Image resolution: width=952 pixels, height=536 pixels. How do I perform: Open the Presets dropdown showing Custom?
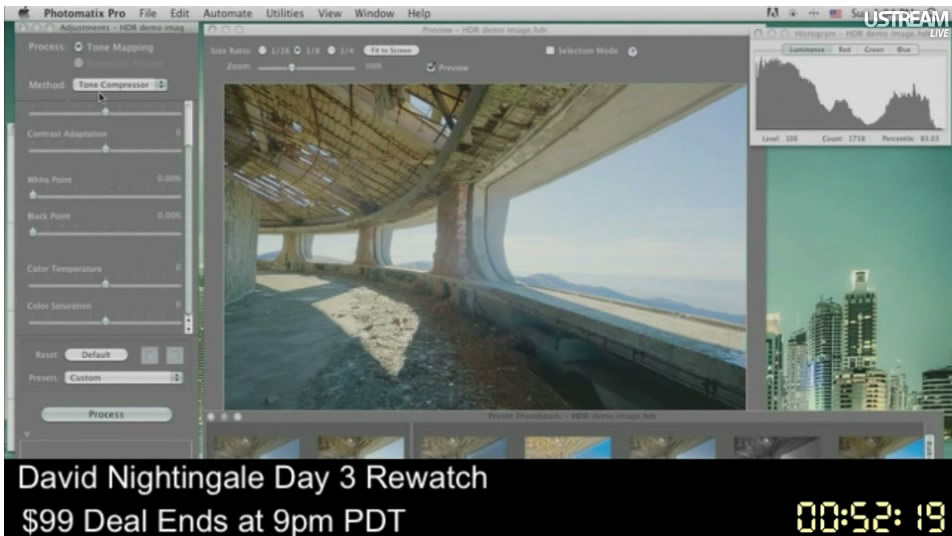coord(124,378)
